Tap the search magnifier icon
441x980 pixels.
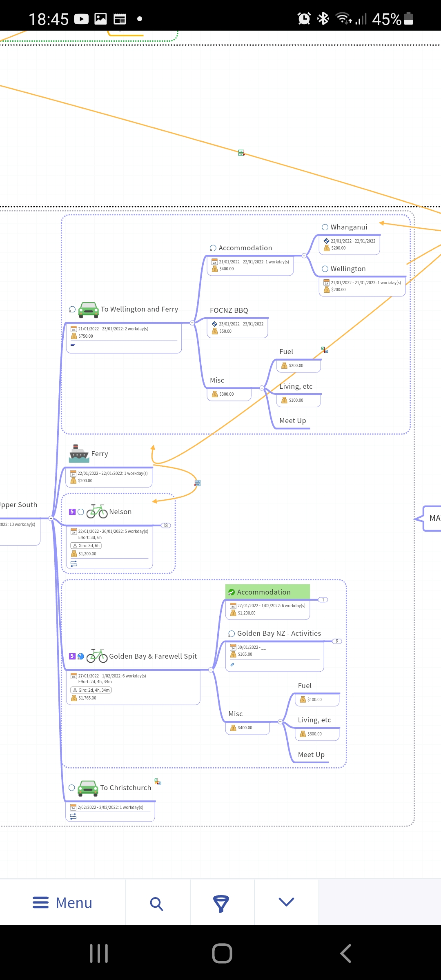pyautogui.click(x=157, y=904)
